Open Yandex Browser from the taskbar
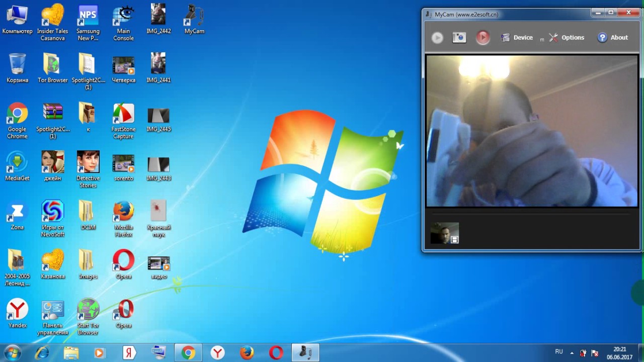This screenshot has height=362, width=644. 217,353
